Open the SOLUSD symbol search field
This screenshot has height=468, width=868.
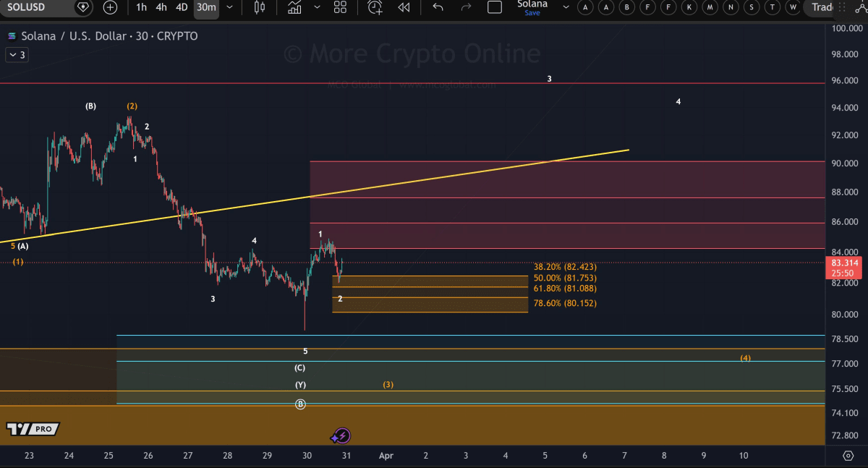coord(36,7)
